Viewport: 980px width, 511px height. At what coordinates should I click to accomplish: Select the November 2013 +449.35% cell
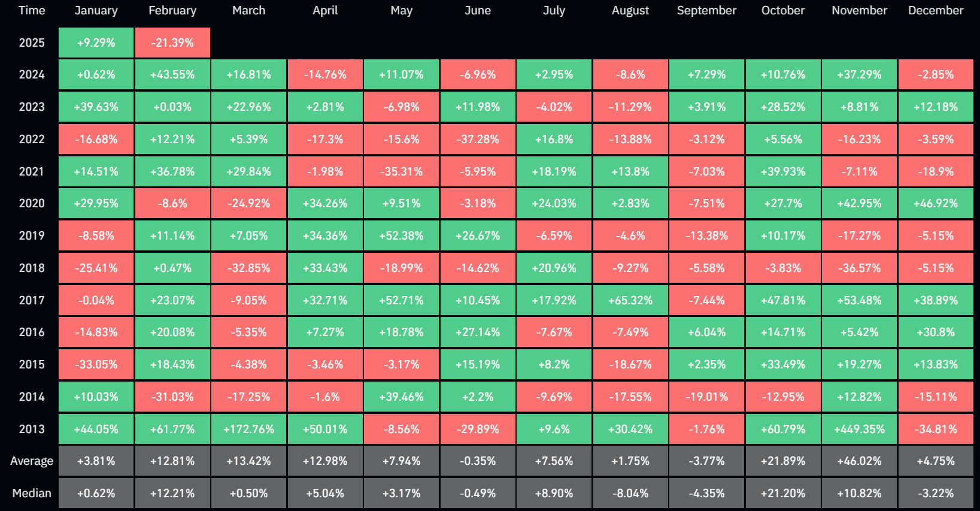click(859, 429)
